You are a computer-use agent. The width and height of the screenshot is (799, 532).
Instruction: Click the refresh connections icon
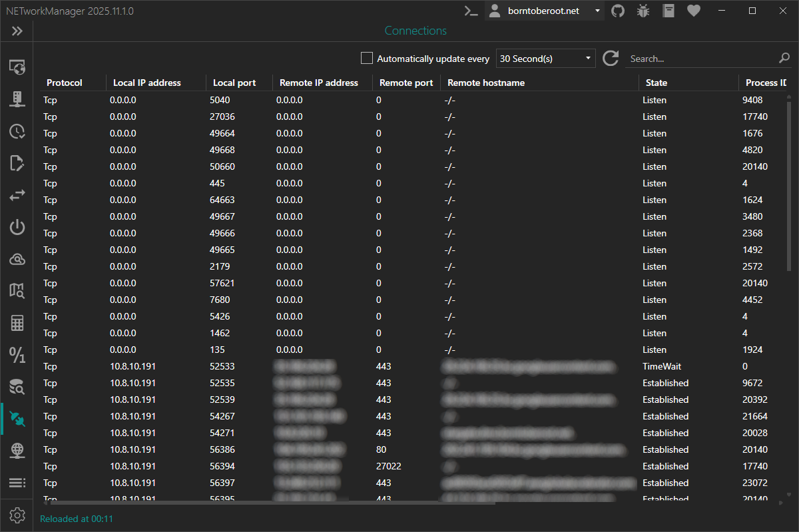point(611,59)
